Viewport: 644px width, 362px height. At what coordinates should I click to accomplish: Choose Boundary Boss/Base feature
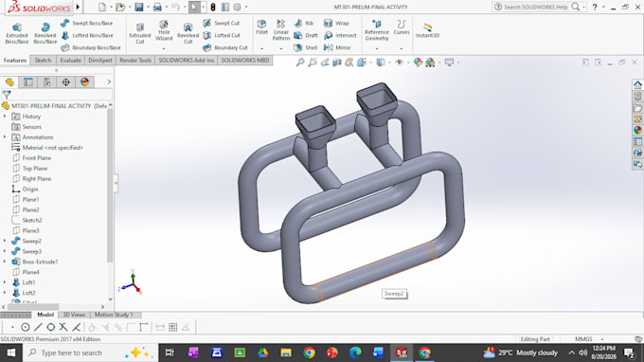(91, 47)
